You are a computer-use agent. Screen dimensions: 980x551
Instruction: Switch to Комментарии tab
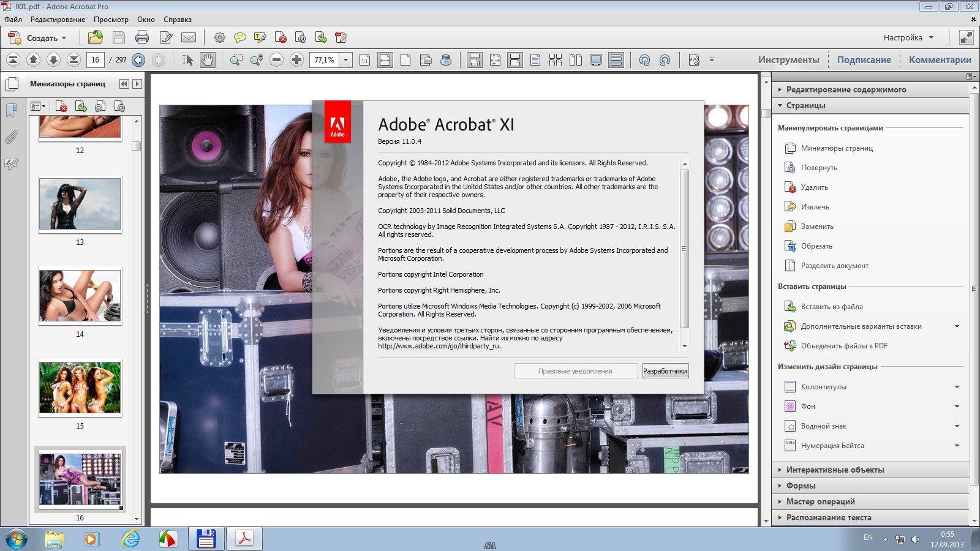point(940,59)
